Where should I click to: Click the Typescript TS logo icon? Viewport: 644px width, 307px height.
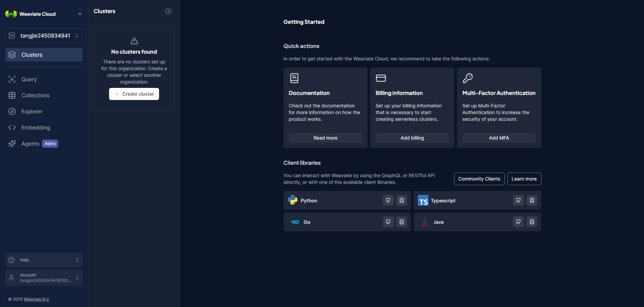tap(423, 200)
